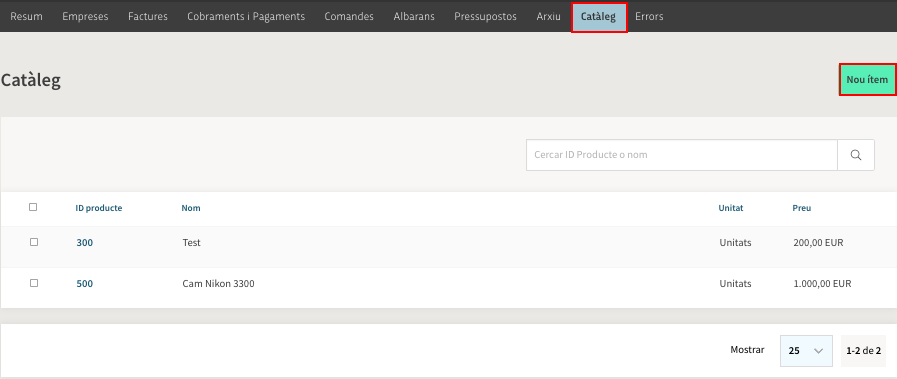Open the Resum tab
Viewport: 897px width, 379px height.
26,17
